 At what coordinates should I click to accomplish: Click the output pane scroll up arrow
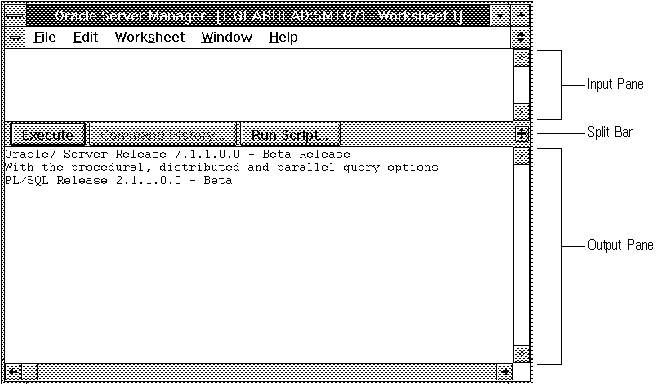521,156
